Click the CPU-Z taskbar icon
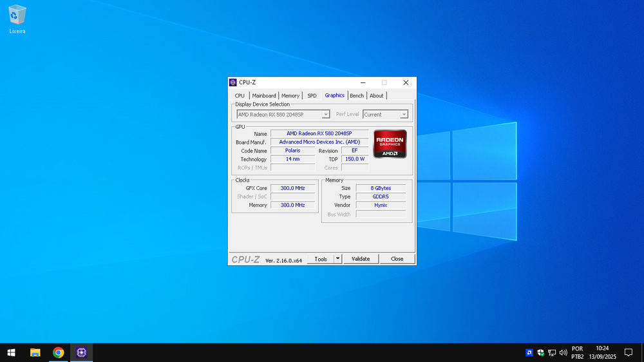The height and width of the screenshot is (362, 644). tap(81, 352)
